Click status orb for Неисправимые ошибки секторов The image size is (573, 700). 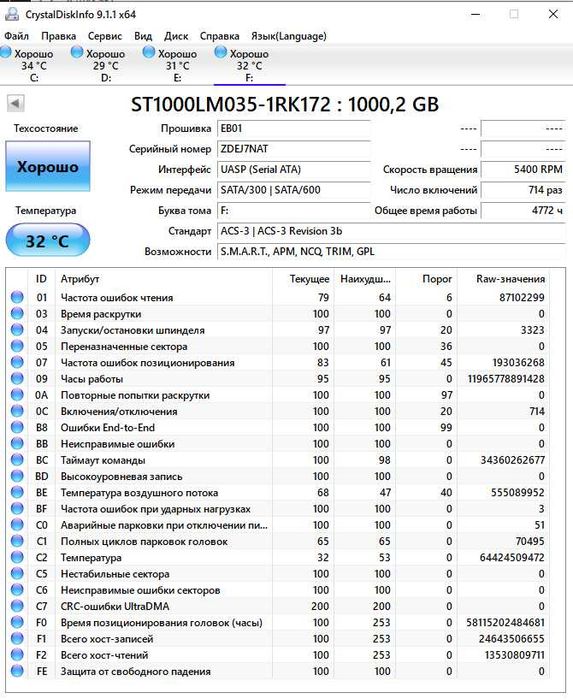(17, 590)
